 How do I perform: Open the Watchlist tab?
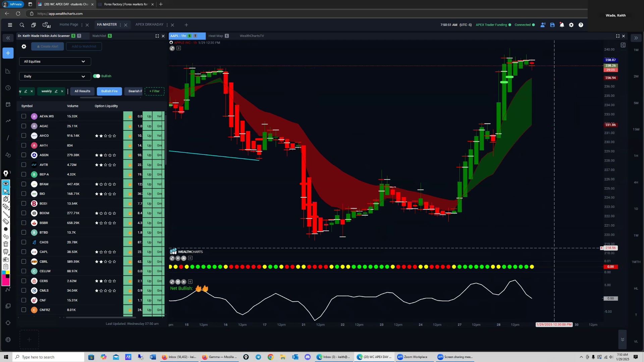(99, 36)
